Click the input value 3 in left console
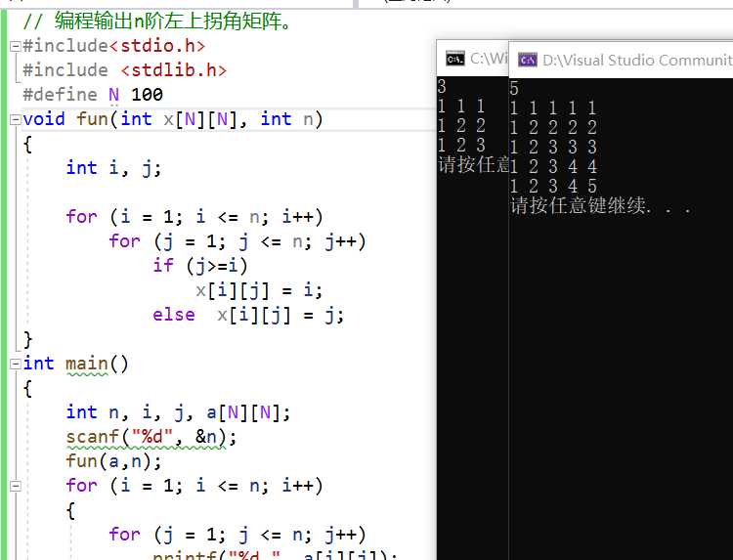Viewport: 733px width, 560px height. point(442,86)
